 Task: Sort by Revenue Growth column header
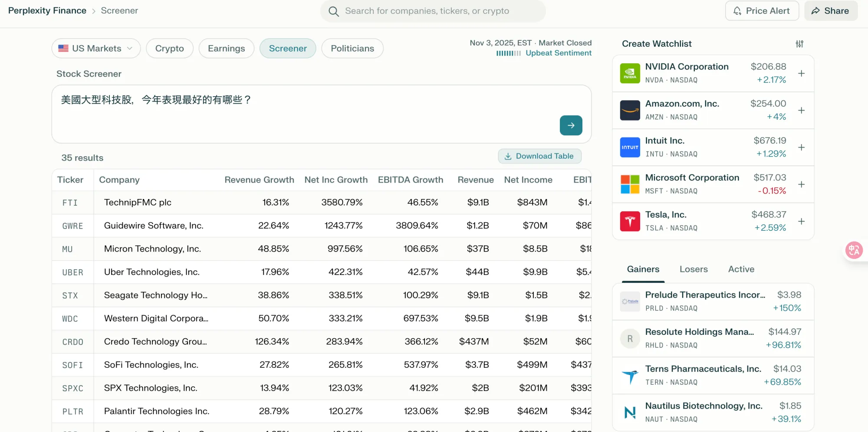tap(259, 180)
